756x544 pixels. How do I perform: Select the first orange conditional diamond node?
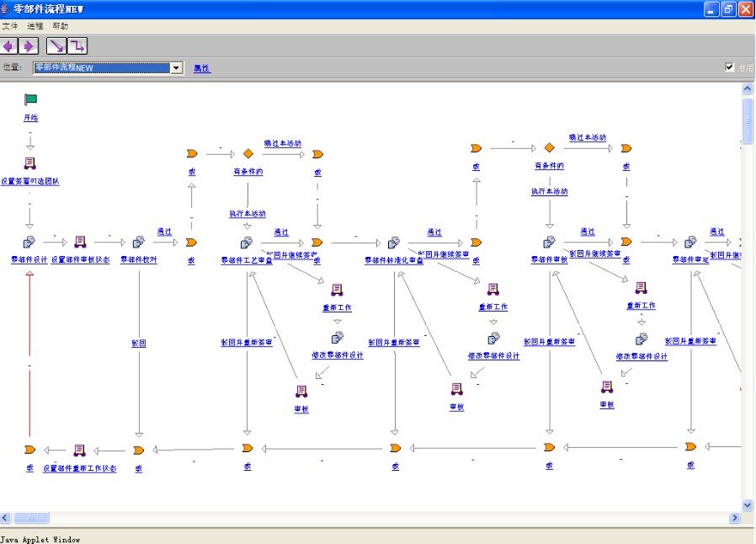tap(248, 153)
